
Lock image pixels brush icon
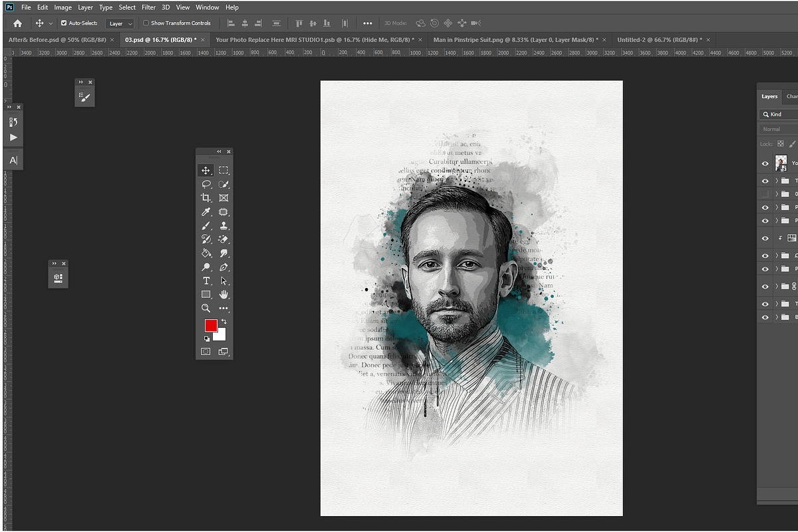pyautogui.click(x=793, y=144)
